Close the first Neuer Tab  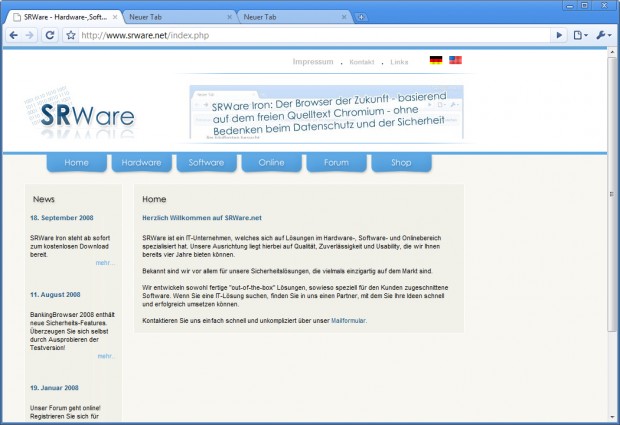coord(229,17)
